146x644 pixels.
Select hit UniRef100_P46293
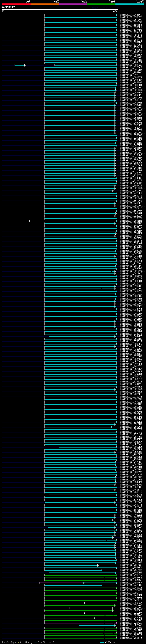131,82
